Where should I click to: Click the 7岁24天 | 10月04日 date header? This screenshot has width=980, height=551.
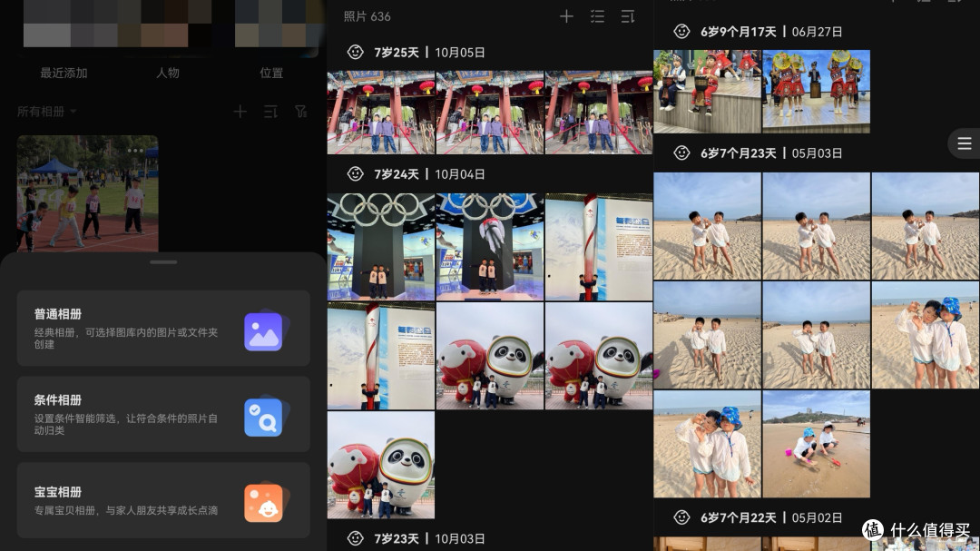(429, 174)
